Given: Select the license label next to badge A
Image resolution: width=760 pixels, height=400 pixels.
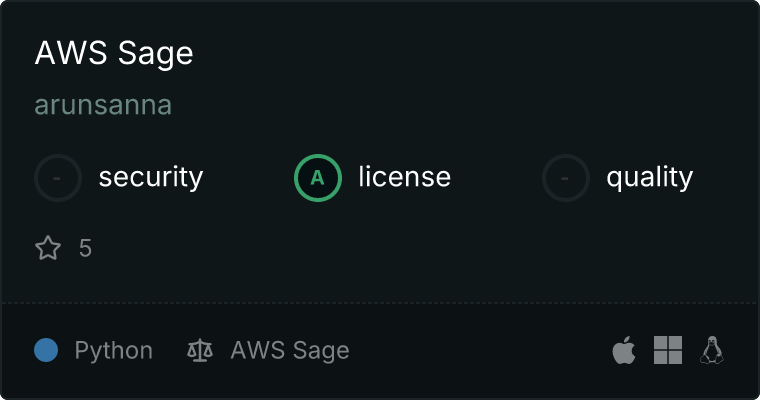Looking at the screenshot, I should [404, 178].
